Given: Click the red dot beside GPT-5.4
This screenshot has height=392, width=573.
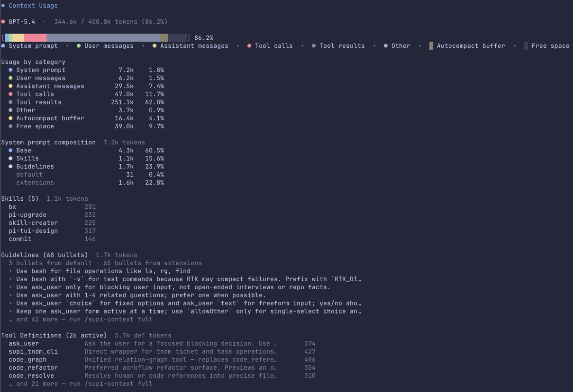Looking at the screenshot, I should [3, 22].
